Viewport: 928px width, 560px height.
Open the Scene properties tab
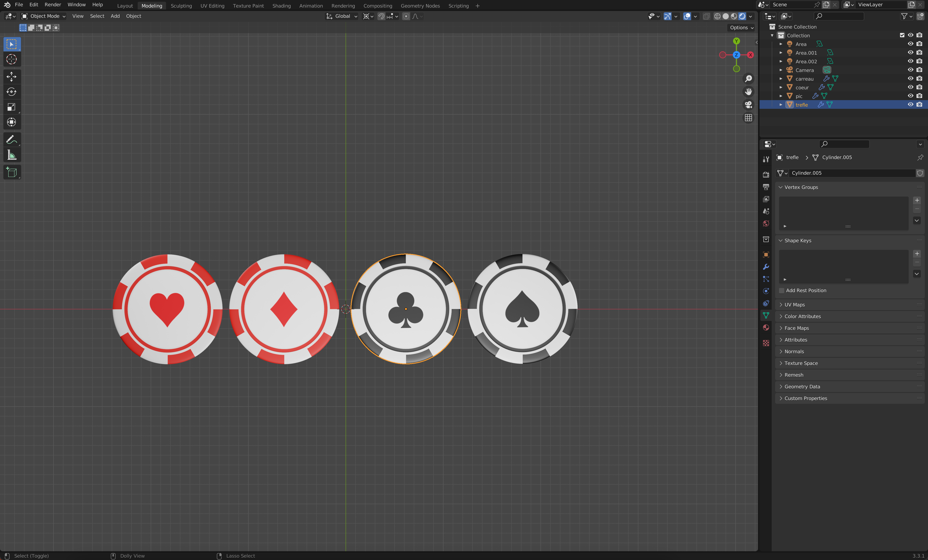766,211
